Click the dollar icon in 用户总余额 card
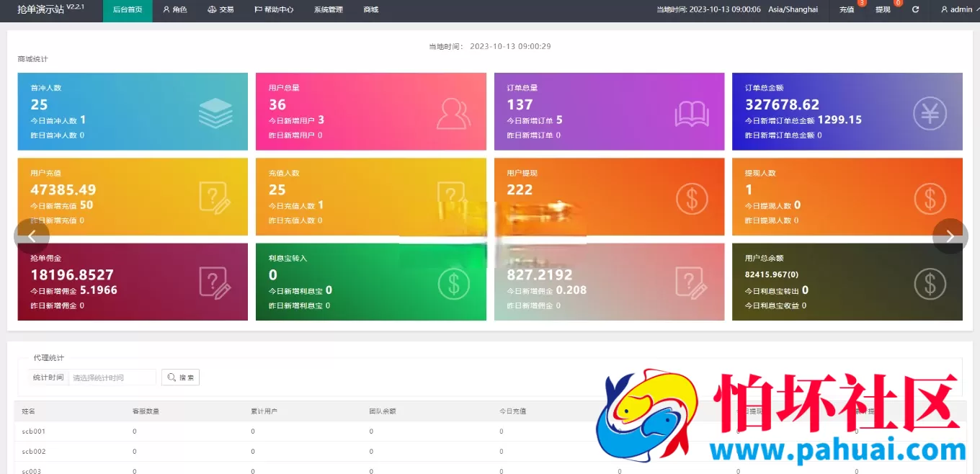Image resolution: width=980 pixels, height=474 pixels. click(x=930, y=284)
